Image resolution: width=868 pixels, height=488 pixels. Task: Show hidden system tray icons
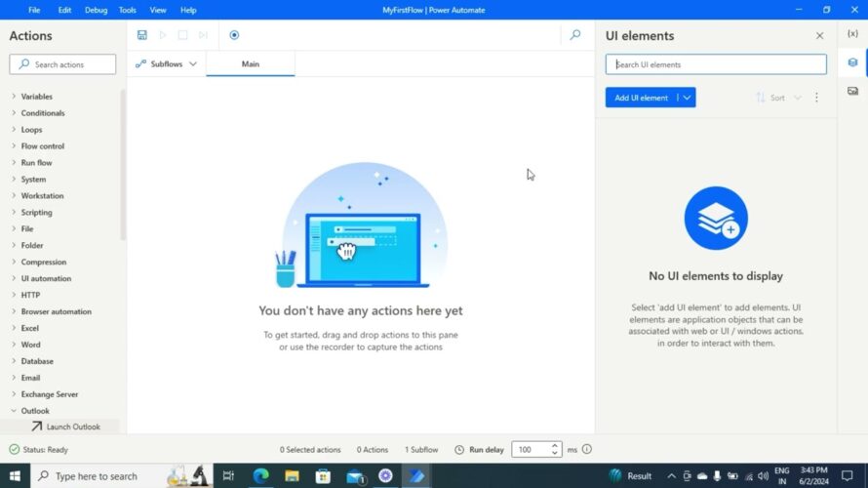point(671,476)
